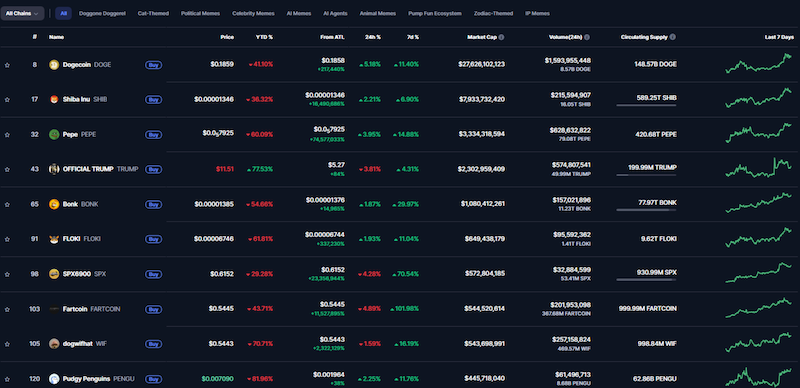Open the Dogecoin DOGE coin page

[x=87, y=65]
